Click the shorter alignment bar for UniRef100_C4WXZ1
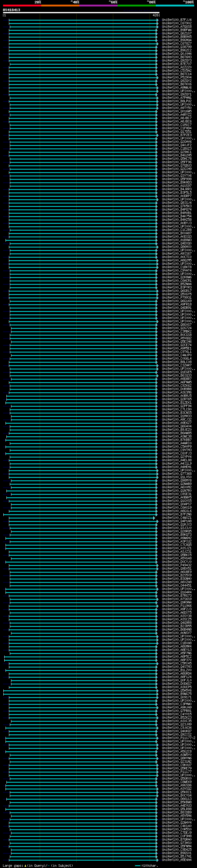 (82, 518)
